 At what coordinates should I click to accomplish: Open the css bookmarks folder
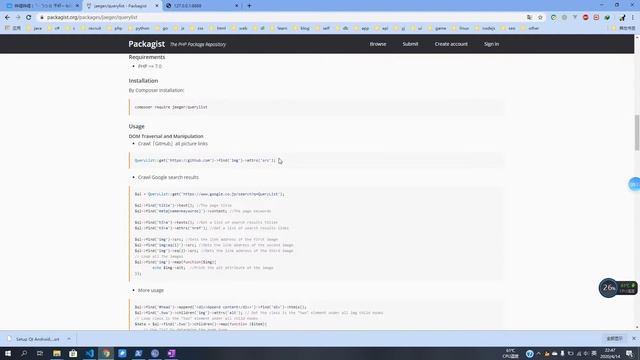click(x=197, y=28)
